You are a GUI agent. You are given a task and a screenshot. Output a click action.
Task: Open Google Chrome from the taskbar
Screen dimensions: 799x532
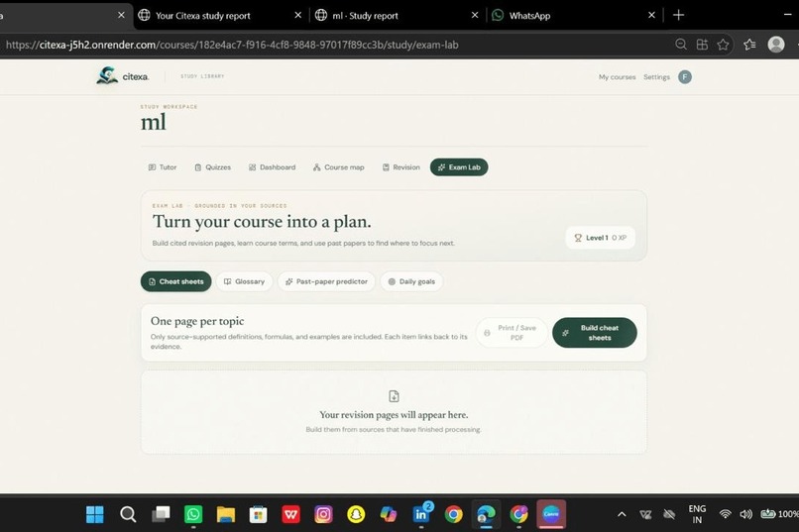coord(453,514)
